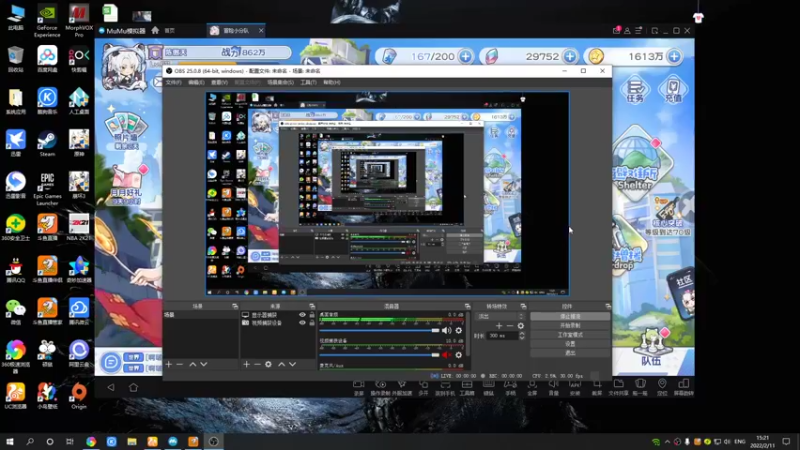Image resolution: width=800 pixels, height=450 pixels.
Task: Open the Scene Collection menu in OBS
Action: click(281, 82)
